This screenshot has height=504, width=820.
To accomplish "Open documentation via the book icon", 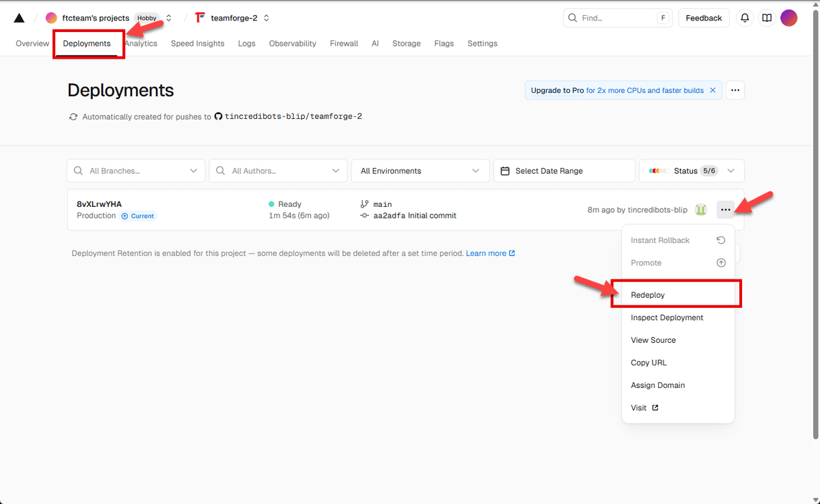I will [766, 18].
